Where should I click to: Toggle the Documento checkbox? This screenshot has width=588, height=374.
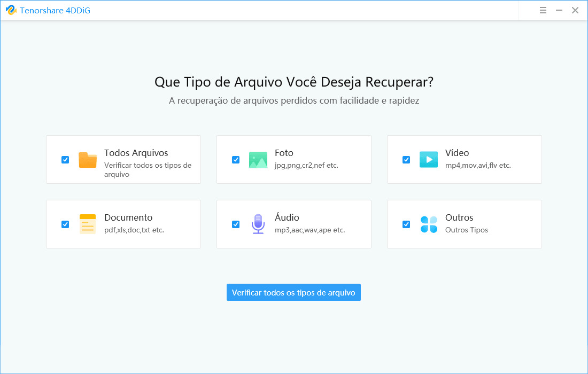[65, 224]
